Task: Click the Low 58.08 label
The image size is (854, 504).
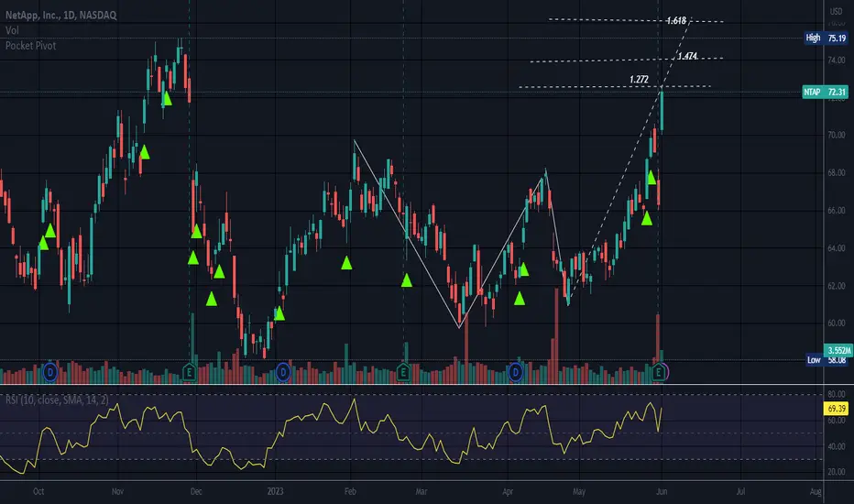Action: click(827, 360)
